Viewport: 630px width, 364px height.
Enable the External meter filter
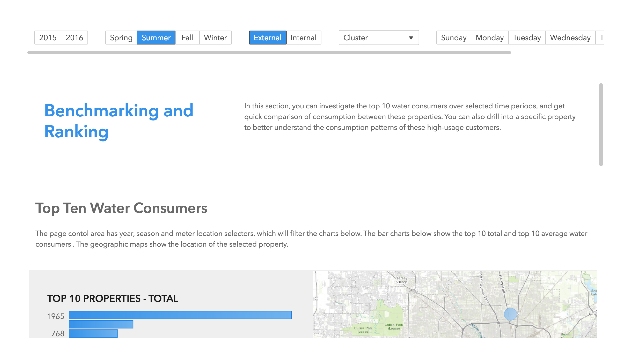[x=267, y=38]
